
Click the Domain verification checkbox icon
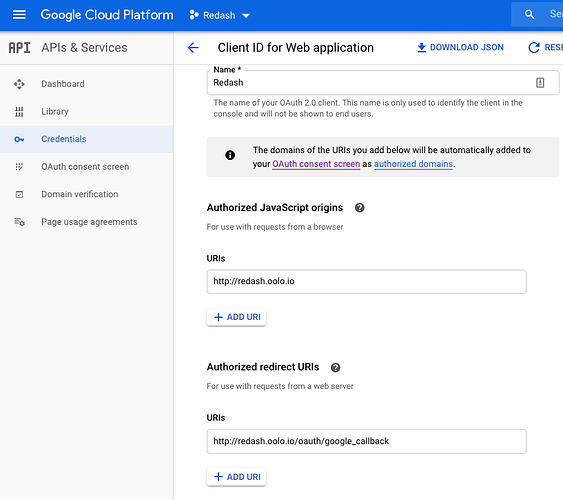[19, 195]
